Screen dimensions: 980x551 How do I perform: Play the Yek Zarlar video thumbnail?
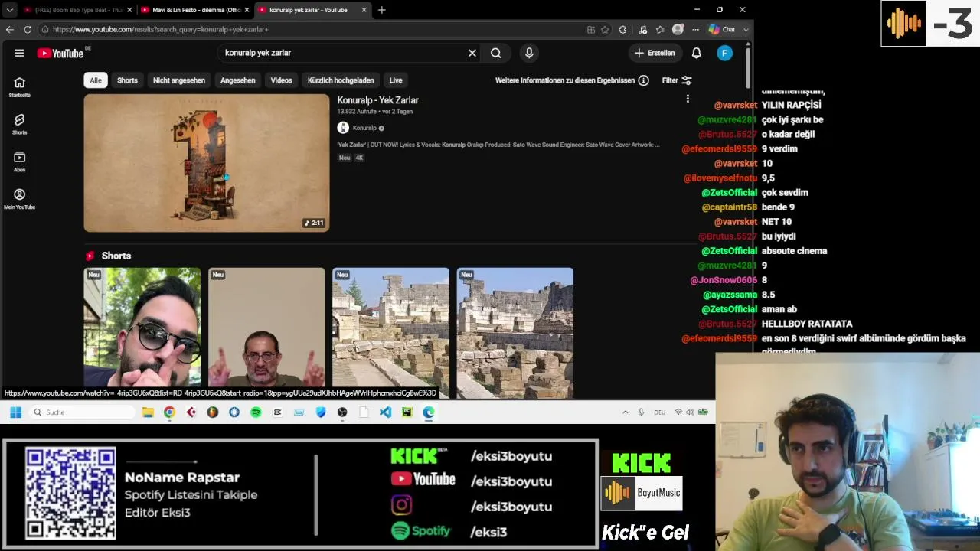click(207, 163)
